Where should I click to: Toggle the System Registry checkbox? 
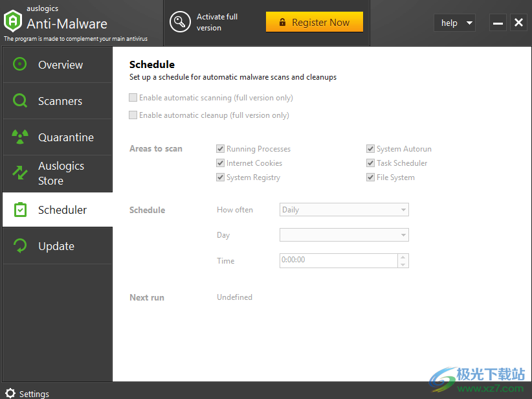[220, 177]
